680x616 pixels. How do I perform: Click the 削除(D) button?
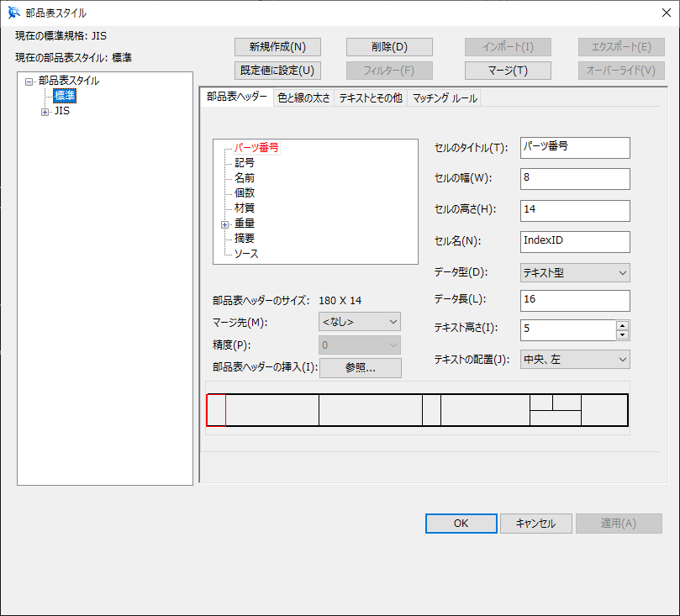pos(389,47)
